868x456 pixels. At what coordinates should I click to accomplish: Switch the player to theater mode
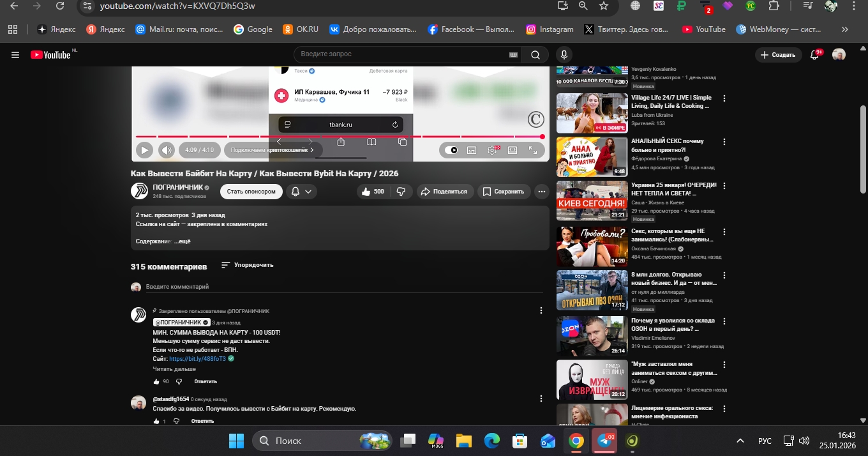(513, 150)
